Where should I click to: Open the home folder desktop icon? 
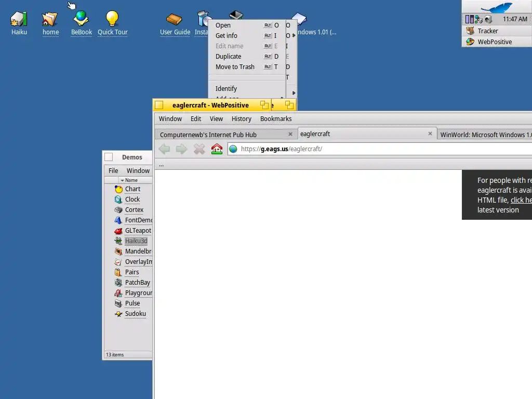coord(50,19)
